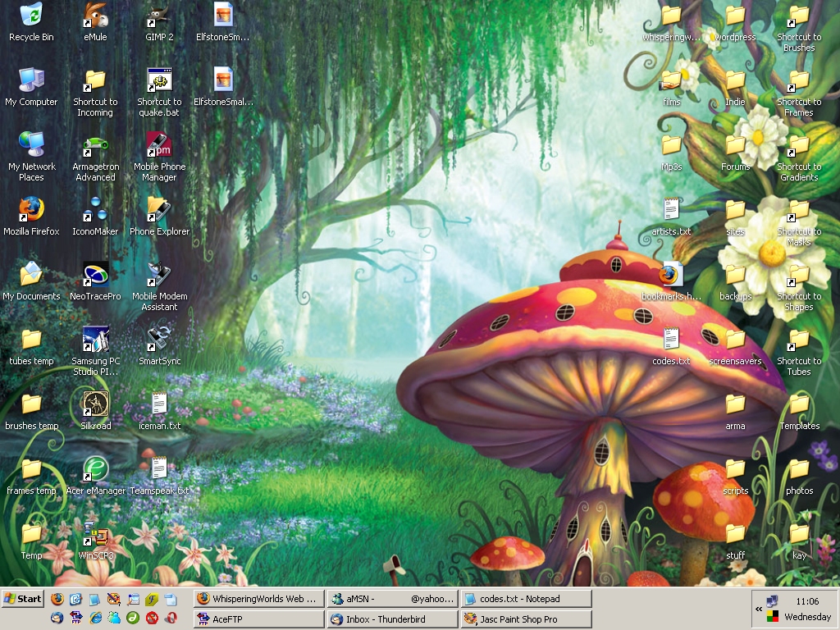The width and height of the screenshot is (840, 630).
Task: Select the tubes temp folder
Action: [31, 346]
